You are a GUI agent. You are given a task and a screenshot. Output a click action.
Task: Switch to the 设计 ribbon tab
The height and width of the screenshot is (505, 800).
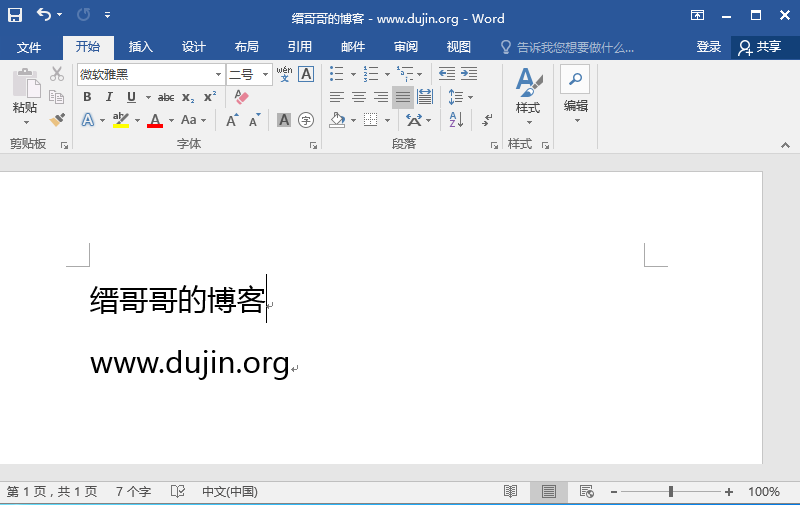[193, 47]
